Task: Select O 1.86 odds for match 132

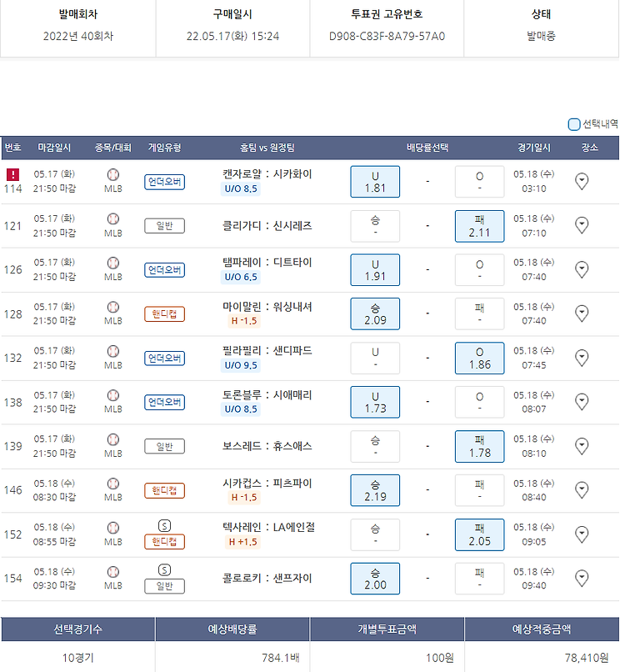Action: click(479, 358)
